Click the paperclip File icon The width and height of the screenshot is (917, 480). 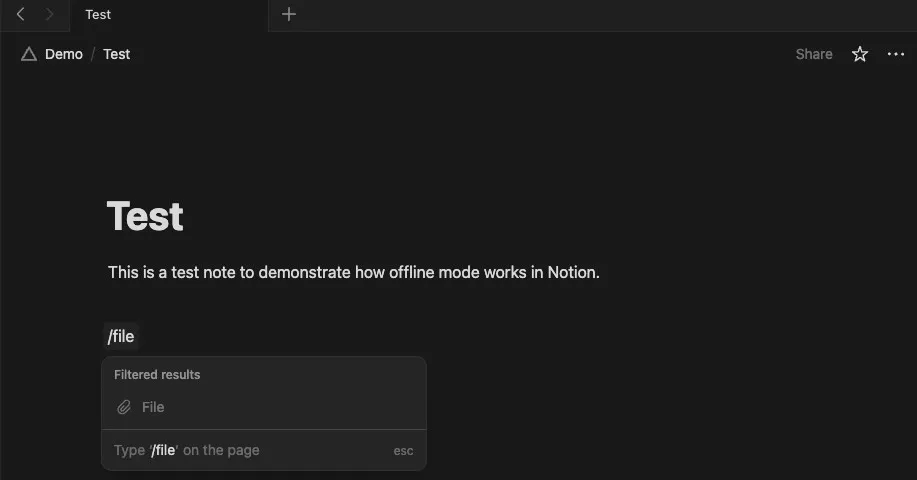tap(124, 407)
